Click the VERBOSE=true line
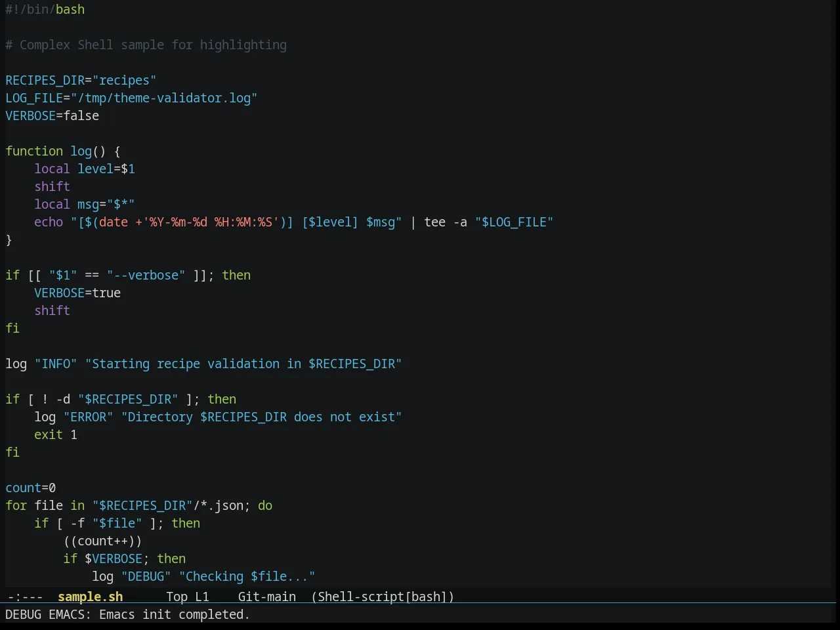The image size is (840, 630). click(77, 293)
